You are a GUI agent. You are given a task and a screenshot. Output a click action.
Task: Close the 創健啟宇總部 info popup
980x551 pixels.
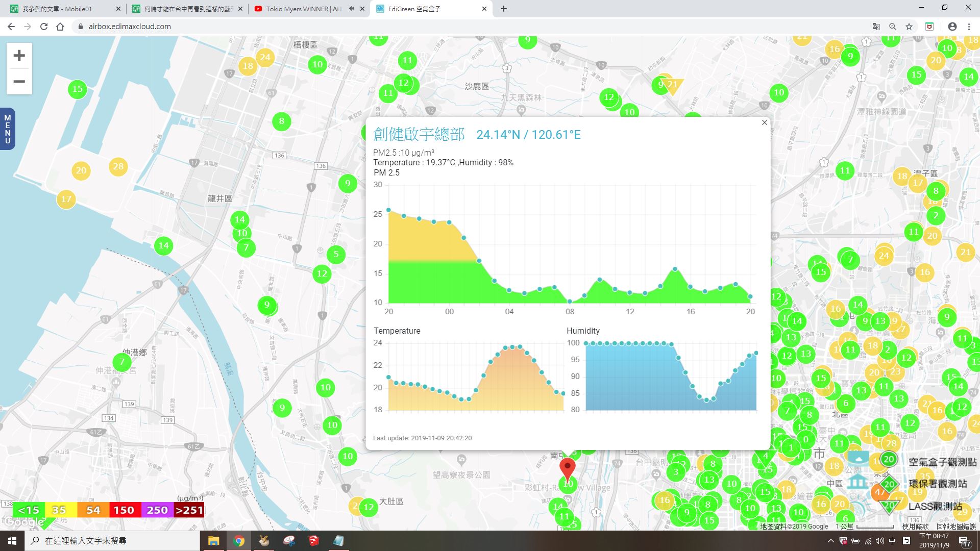(x=764, y=122)
